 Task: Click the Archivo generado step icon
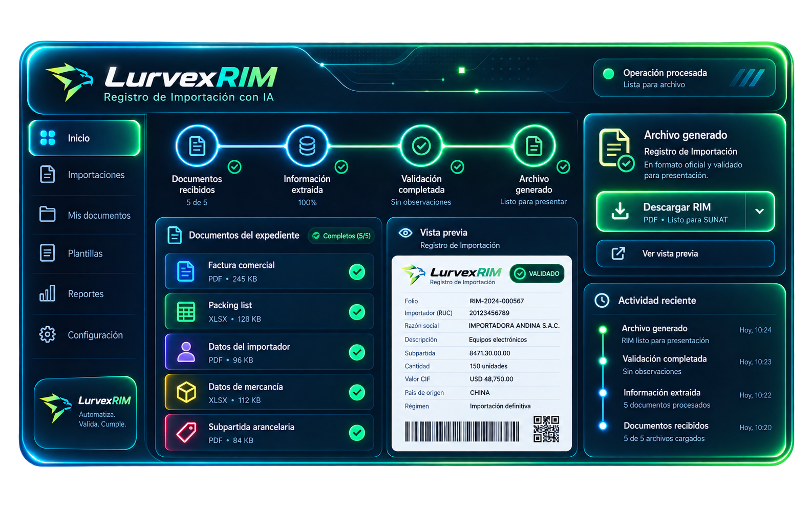[x=534, y=146]
